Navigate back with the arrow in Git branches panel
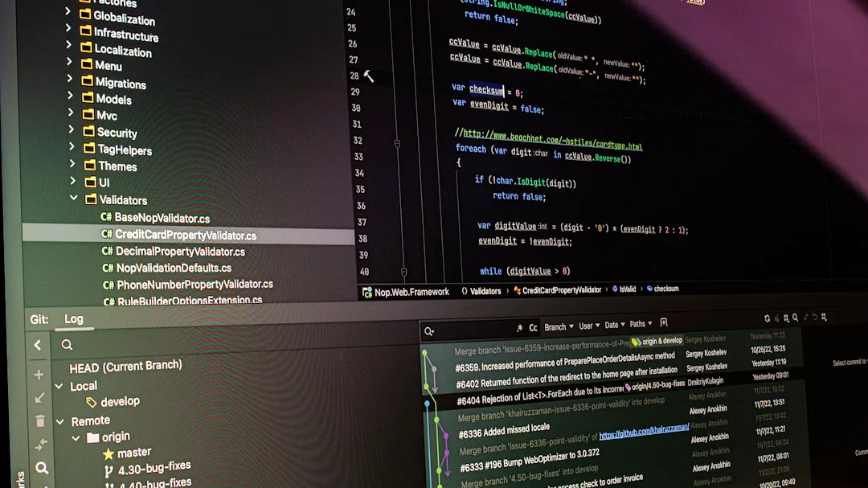 pyautogui.click(x=38, y=345)
